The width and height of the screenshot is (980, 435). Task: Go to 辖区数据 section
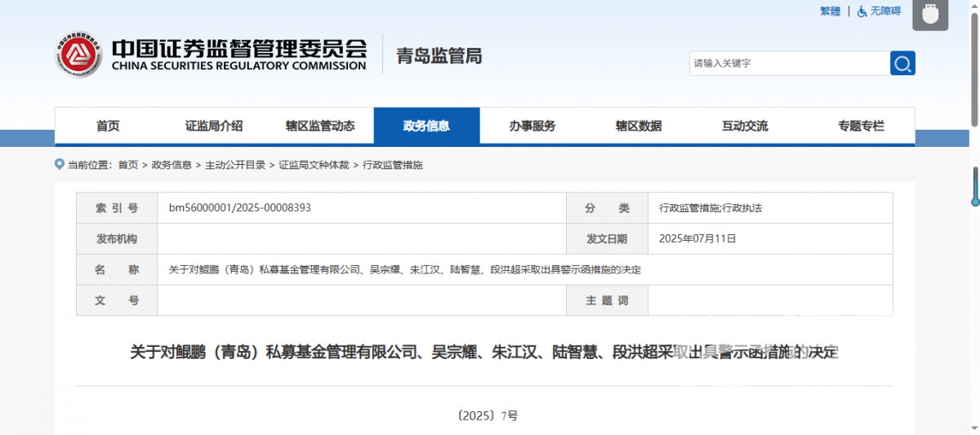639,126
